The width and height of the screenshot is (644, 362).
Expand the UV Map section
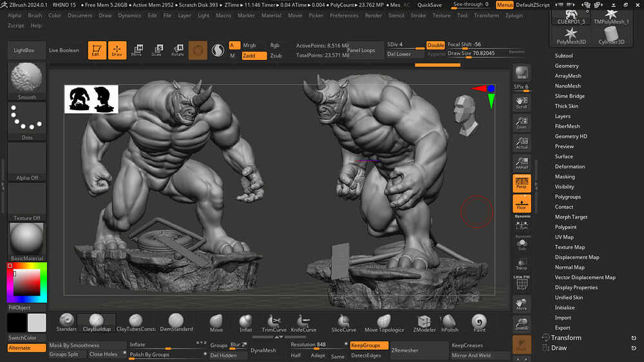click(564, 237)
